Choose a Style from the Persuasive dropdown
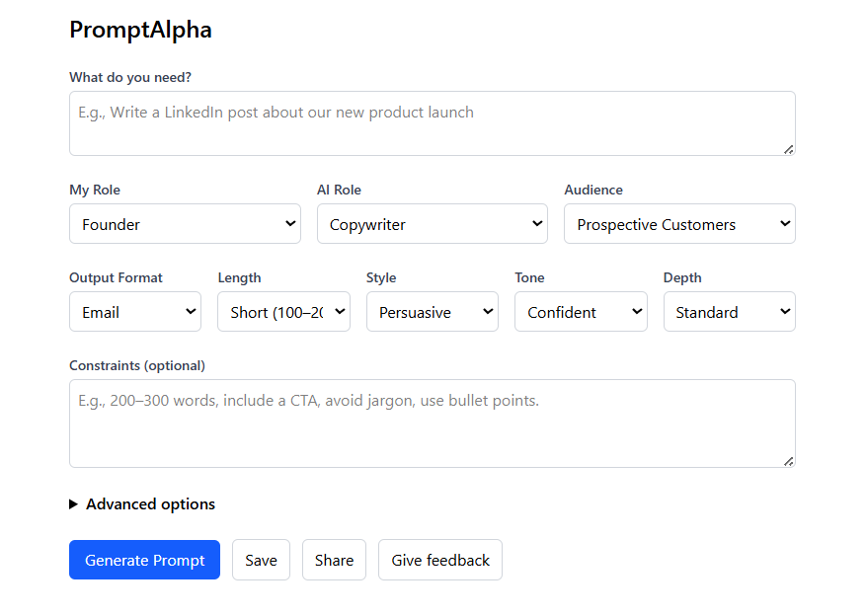867x616 pixels. click(432, 312)
